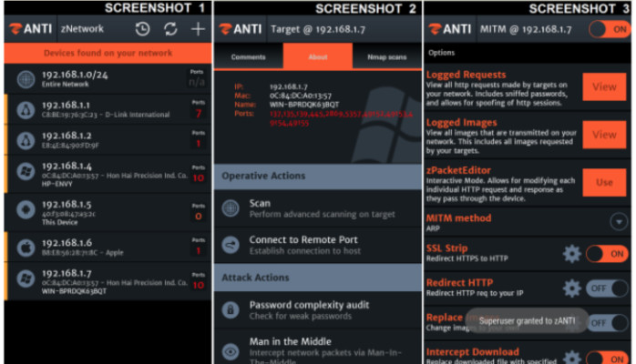Select HP-ENVY device 192.168.1.4
The height and width of the screenshot is (364, 636).
click(108, 175)
